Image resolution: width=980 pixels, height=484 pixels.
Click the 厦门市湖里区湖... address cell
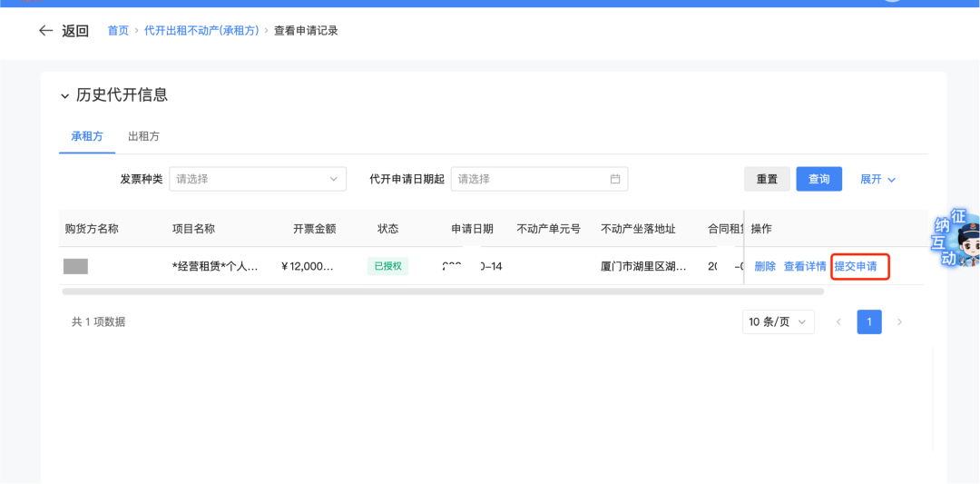click(x=643, y=266)
